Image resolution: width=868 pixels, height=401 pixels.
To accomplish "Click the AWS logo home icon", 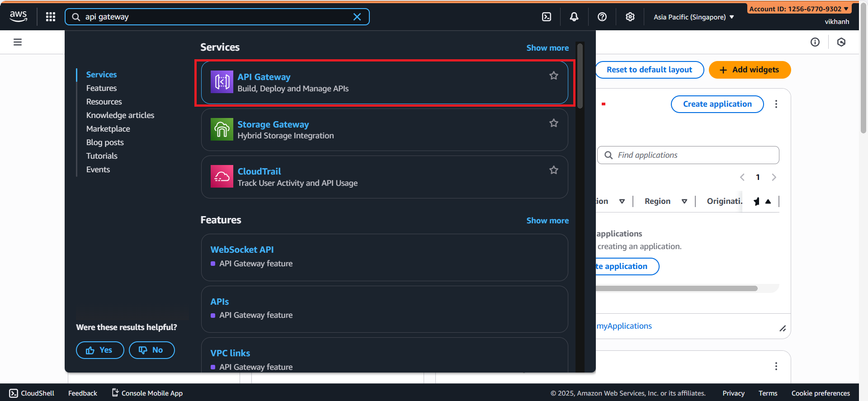I will click(19, 16).
